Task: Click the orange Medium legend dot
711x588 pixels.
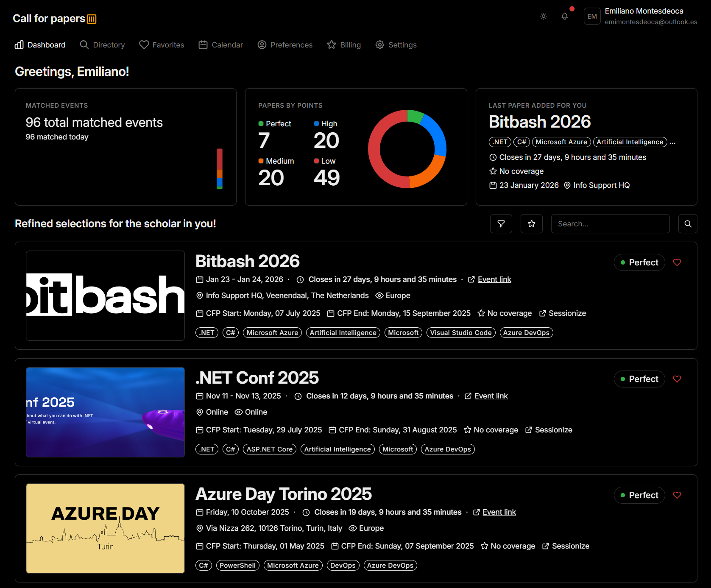Action: (x=261, y=161)
